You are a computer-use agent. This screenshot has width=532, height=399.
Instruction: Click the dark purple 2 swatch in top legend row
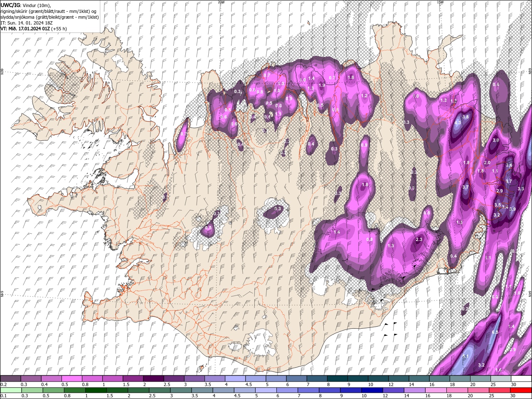pos(153,379)
